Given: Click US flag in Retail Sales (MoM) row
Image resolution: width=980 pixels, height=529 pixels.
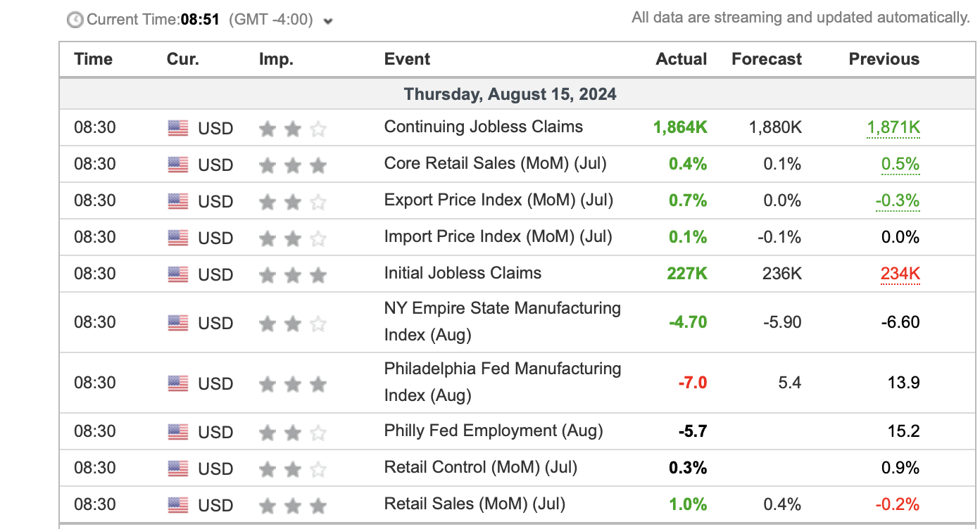Looking at the screenshot, I should 178,505.
